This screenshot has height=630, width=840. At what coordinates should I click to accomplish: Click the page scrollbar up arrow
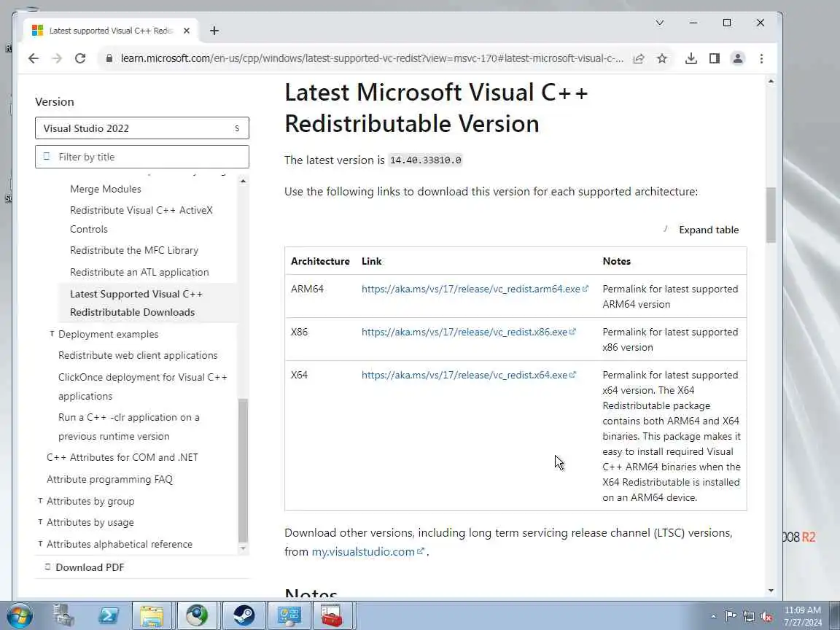771,82
